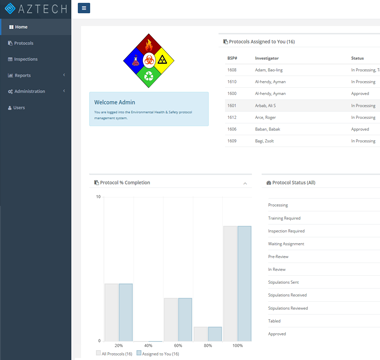Click the biohazard symbol at the diamond center
The height and width of the screenshot is (360, 380).
[149, 61]
